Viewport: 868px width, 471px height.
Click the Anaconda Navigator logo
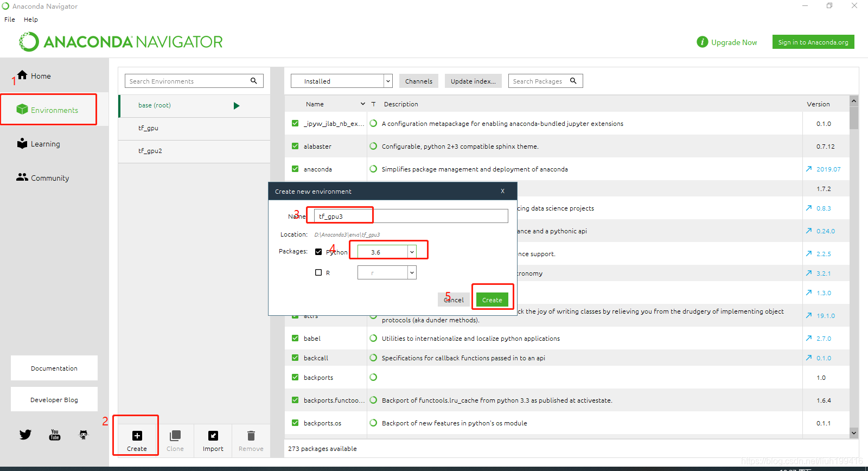[120, 42]
